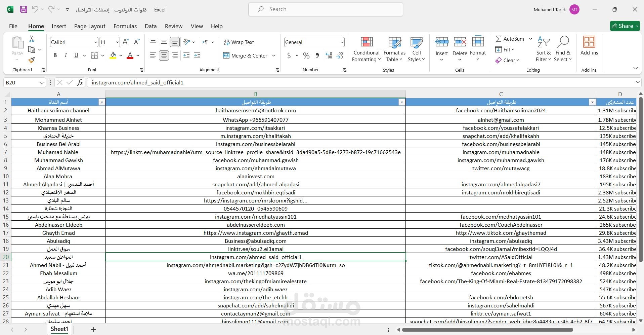Open the Fill button menu
This screenshot has height=335, width=644.
[505, 50]
